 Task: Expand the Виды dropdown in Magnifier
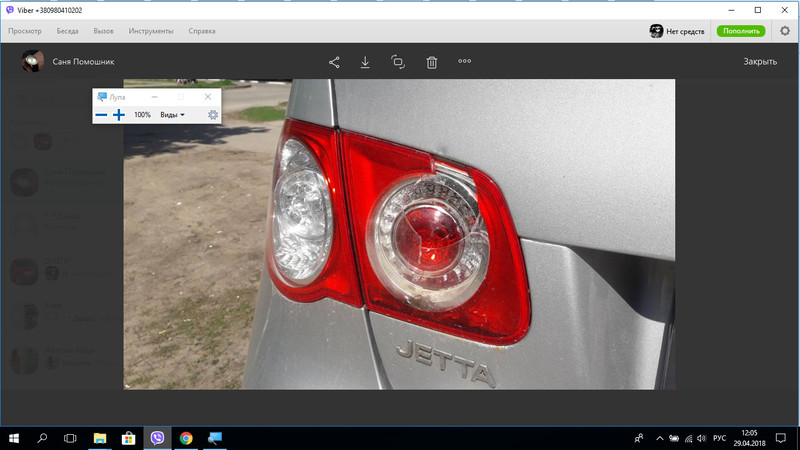172,115
